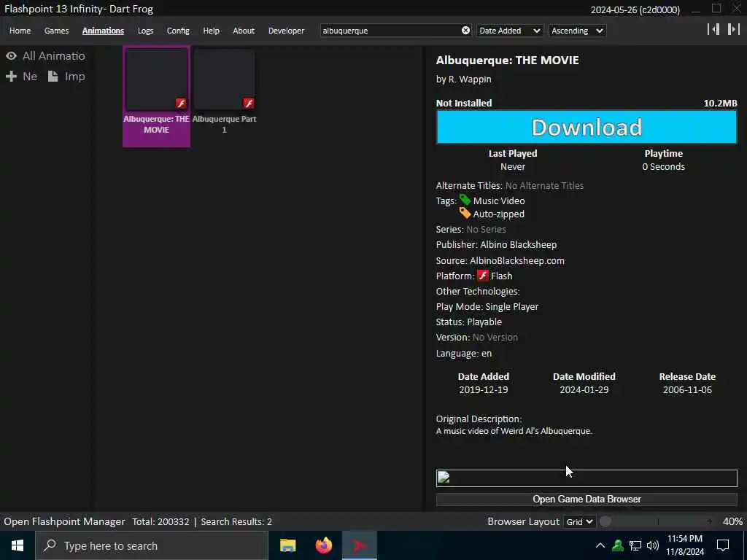Image resolution: width=747 pixels, height=560 pixels.
Task: Select Albuquerque: THE MOVIE thumbnail
Action: (156, 96)
